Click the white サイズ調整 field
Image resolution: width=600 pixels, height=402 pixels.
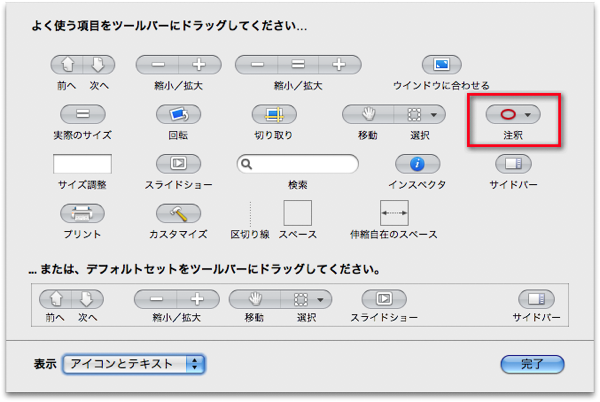(x=83, y=164)
